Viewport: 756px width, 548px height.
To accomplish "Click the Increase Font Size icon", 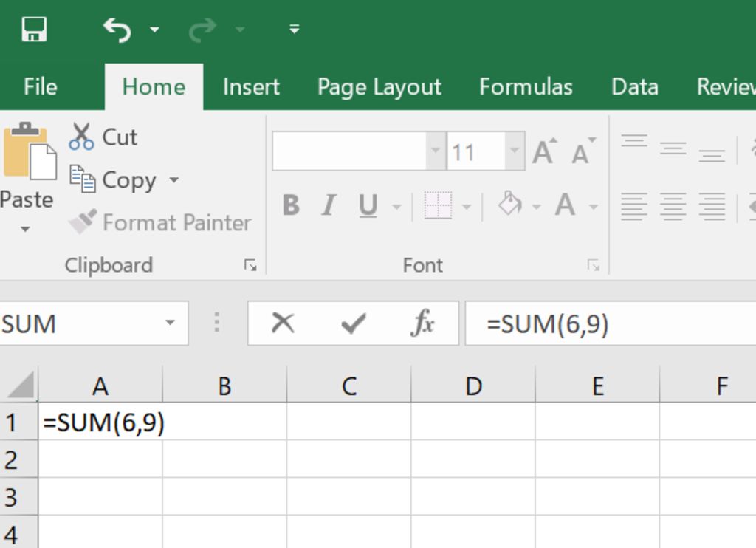I will (x=544, y=152).
